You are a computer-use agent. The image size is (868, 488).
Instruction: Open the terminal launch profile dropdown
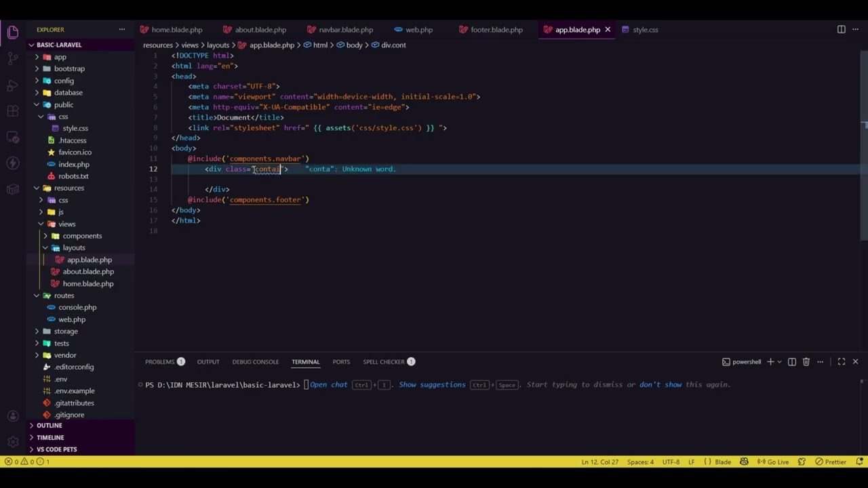[x=779, y=362]
